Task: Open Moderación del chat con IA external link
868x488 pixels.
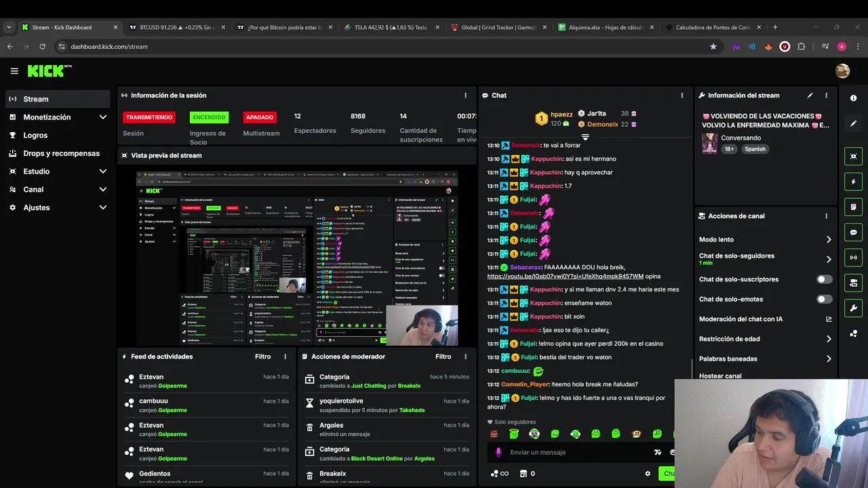Action: click(829, 319)
